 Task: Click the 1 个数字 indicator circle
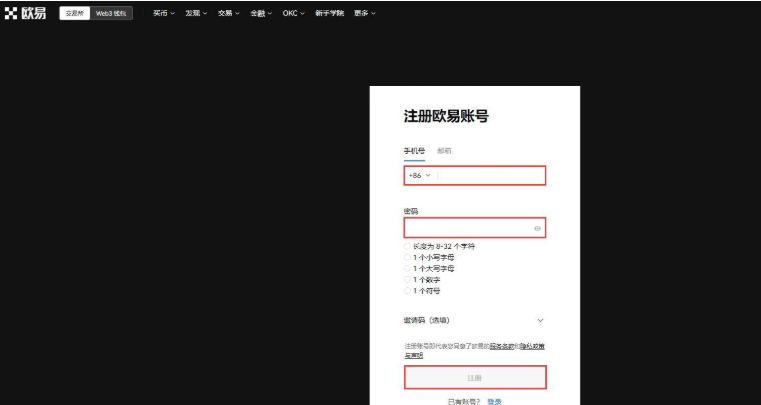[x=407, y=280]
